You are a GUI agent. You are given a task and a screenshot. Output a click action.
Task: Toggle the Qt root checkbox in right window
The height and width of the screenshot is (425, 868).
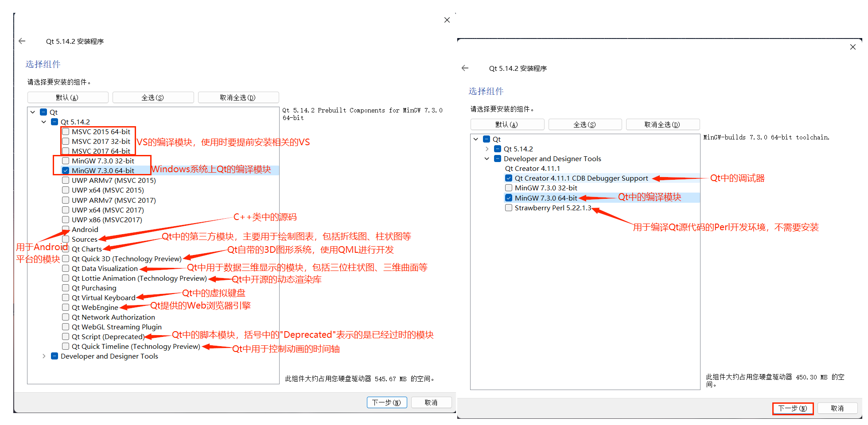click(x=487, y=139)
